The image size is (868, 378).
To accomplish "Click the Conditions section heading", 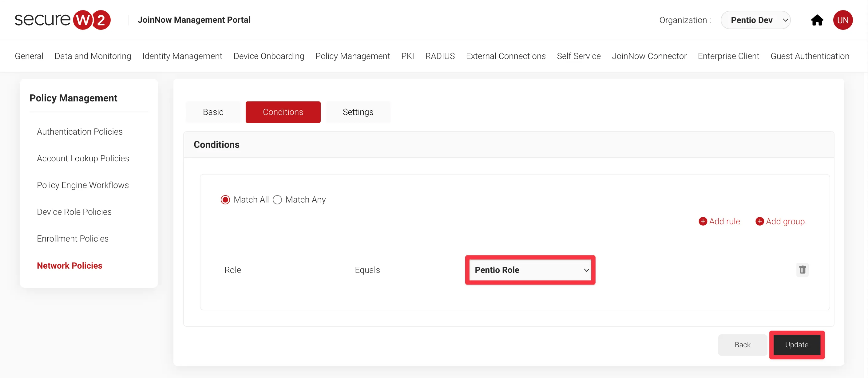I will (216, 144).
